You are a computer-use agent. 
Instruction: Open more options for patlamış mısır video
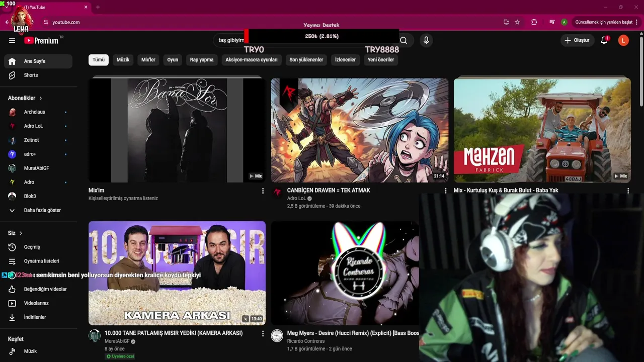coord(263,333)
